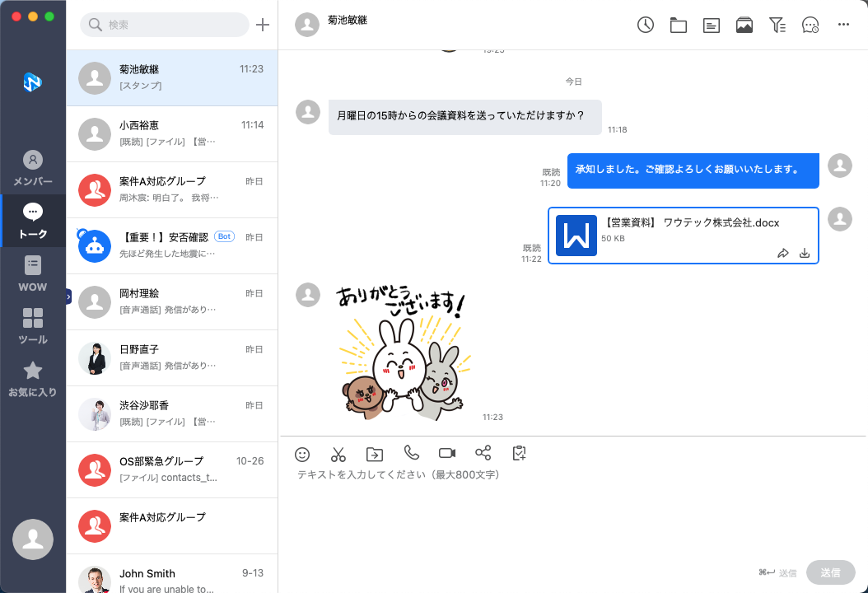868x593 pixels.
Task: Open chat with 菊池敏継 in list
Action: pos(172,78)
